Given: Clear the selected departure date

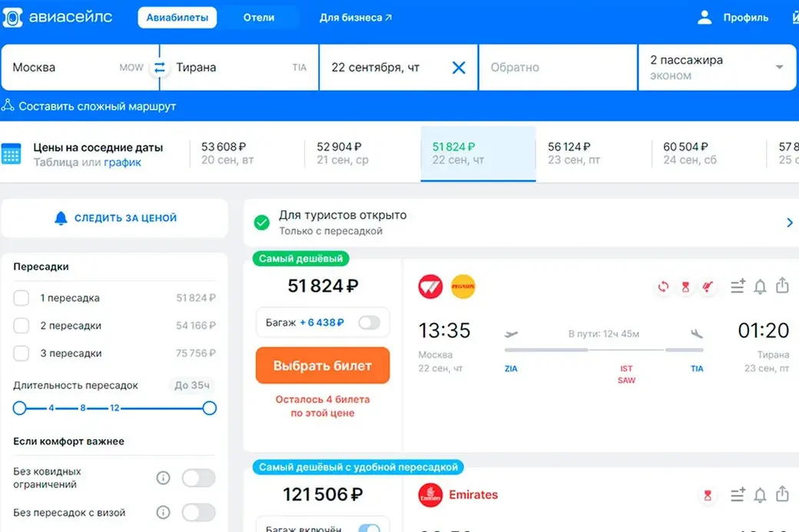Looking at the screenshot, I should (x=459, y=67).
